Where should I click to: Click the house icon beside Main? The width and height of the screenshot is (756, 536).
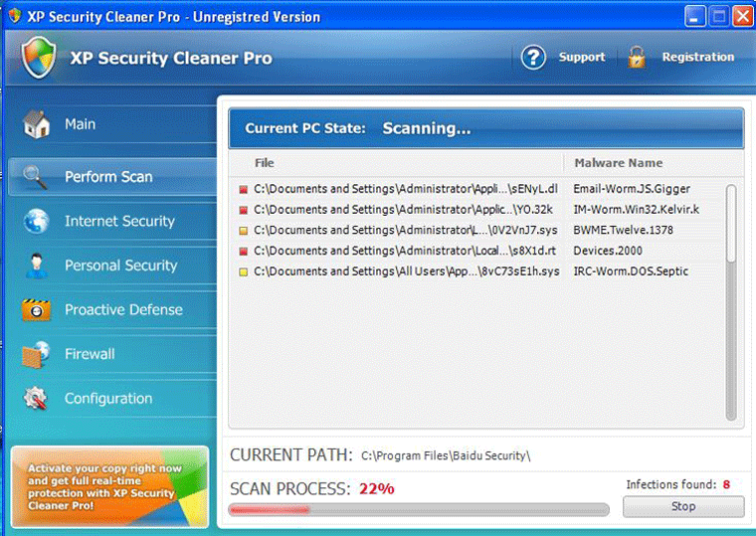(37, 125)
